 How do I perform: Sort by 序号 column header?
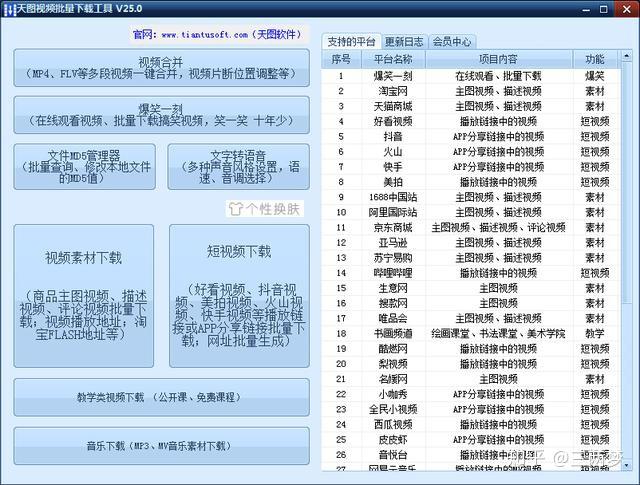341,59
